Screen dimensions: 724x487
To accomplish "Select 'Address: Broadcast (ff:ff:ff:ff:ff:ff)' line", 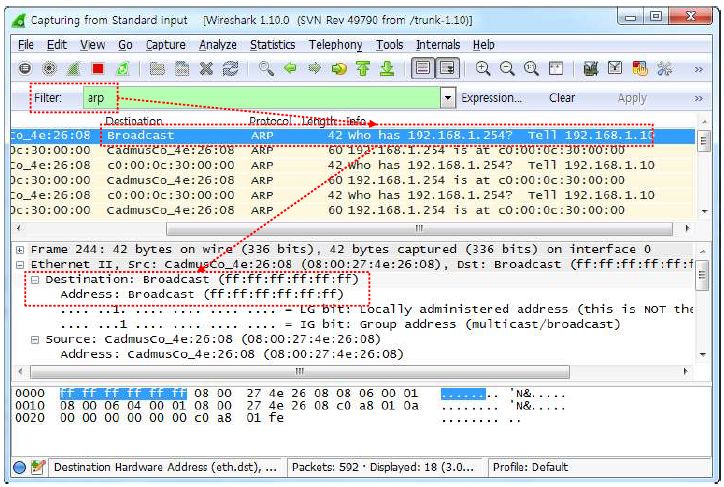I will tap(202, 295).
